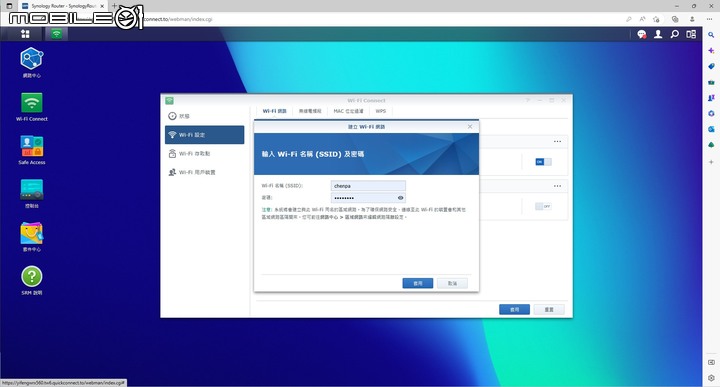Image resolution: width=720 pixels, height=387 pixels.
Task: Open the Control Panel desktop icon
Action: tap(32, 193)
